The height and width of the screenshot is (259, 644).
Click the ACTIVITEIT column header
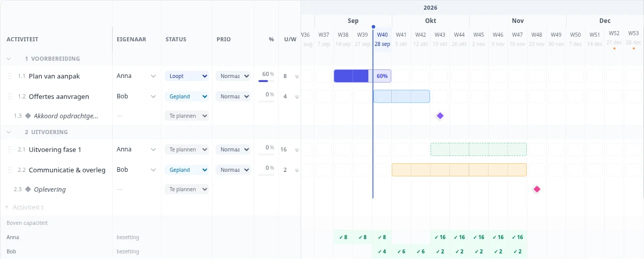pyautogui.click(x=22, y=39)
